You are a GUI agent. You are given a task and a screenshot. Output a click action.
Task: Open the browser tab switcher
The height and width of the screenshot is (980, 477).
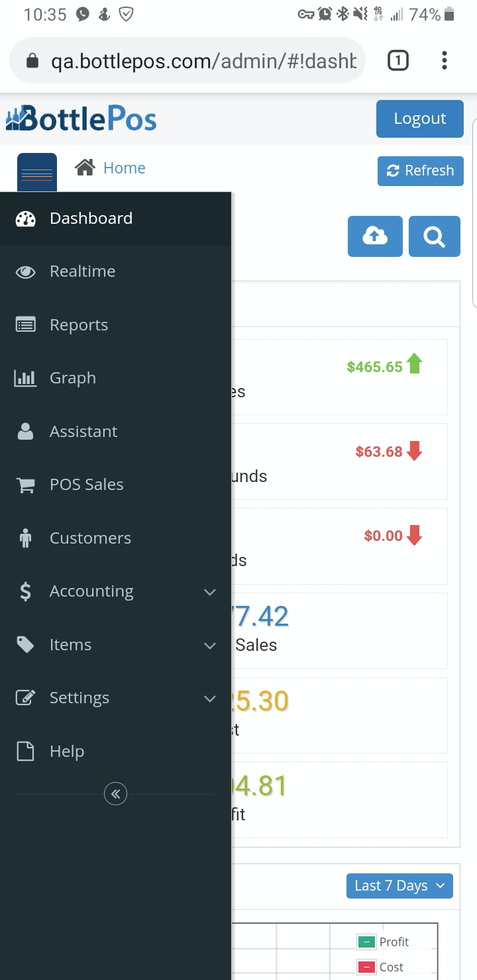click(x=397, y=61)
